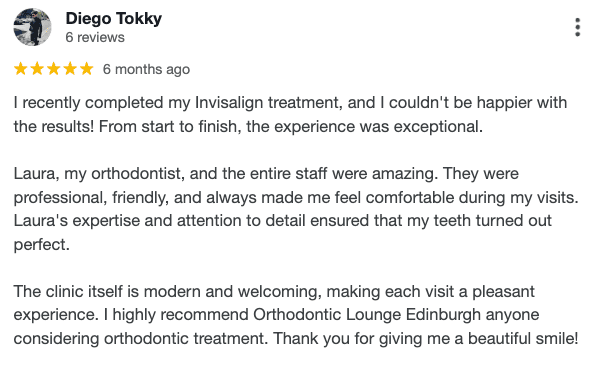
Task: Click Diego Tokky's profile avatar photo
Action: point(32,27)
